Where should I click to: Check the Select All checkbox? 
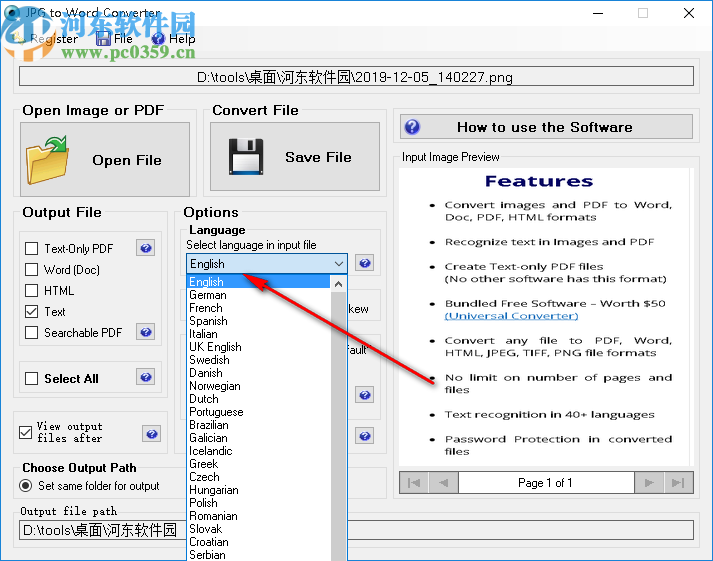31,378
